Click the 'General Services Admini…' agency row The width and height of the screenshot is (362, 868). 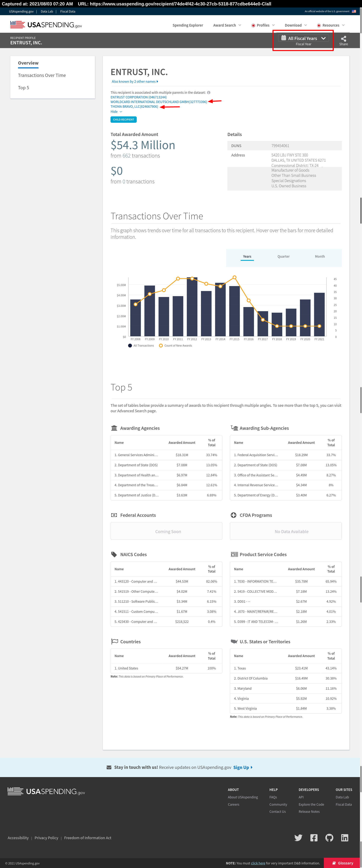point(166,455)
